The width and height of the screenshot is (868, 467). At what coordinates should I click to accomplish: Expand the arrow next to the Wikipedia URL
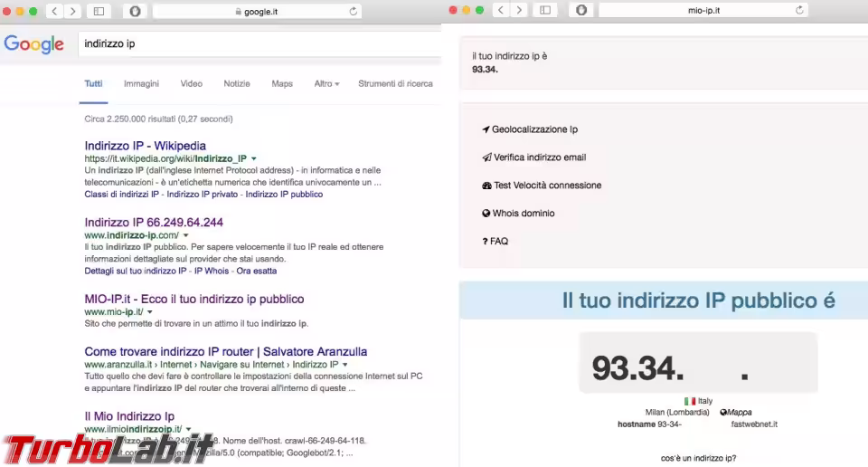[x=253, y=159]
